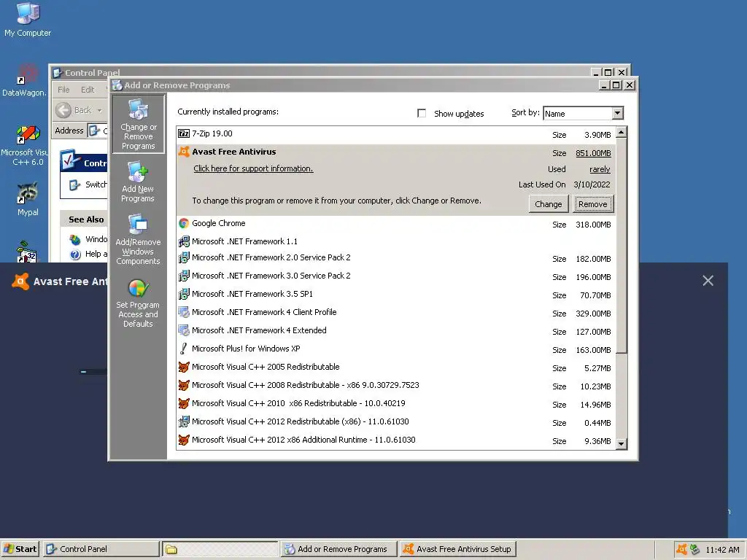Select the 7-Zip 19.00 program icon
Screen dimensions: 747x560
coord(184,134)
